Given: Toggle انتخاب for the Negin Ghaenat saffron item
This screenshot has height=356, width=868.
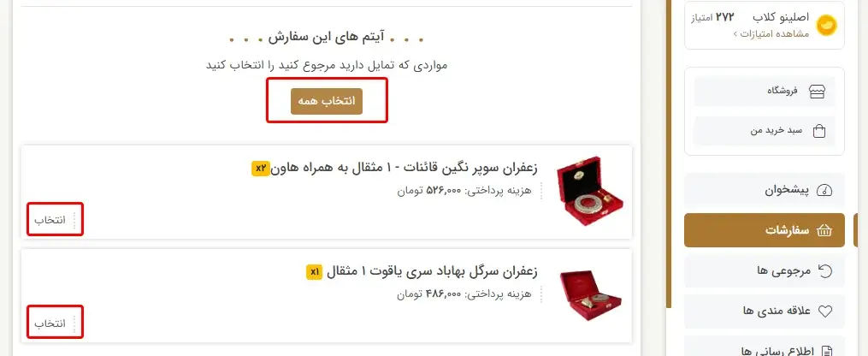Looking at the screenshot, I should 50,220.
